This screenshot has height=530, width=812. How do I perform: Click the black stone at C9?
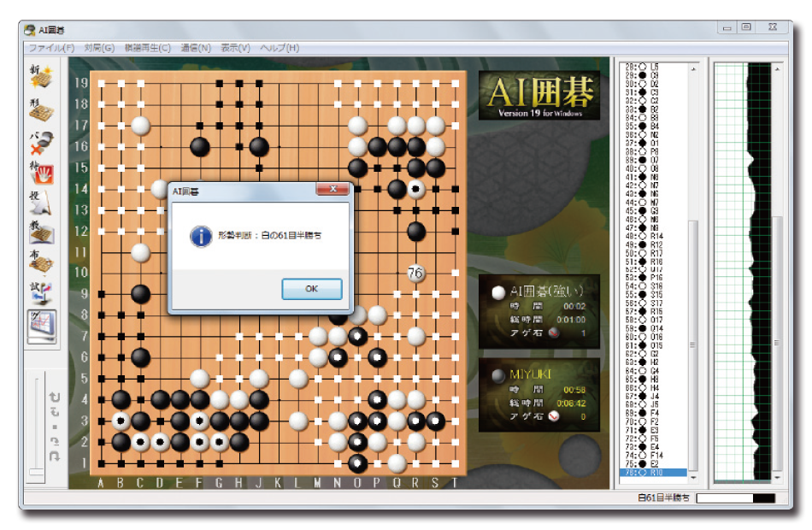pos(140,294)
